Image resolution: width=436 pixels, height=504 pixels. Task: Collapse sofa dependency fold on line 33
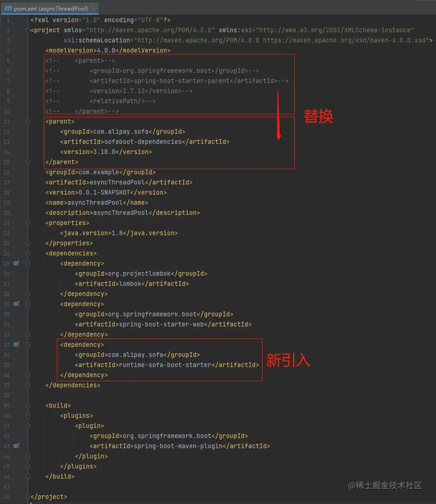tap(28, 344)
